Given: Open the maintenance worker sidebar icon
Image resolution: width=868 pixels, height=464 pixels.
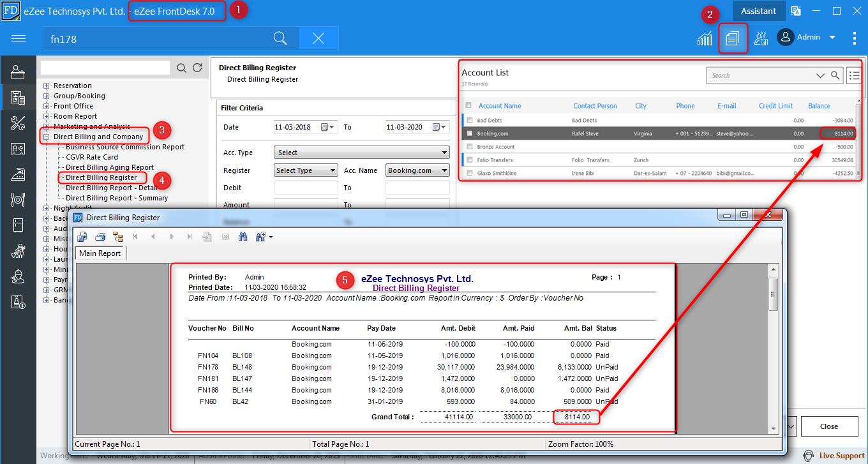Looking at the screenshot, I should coord(18,276).
